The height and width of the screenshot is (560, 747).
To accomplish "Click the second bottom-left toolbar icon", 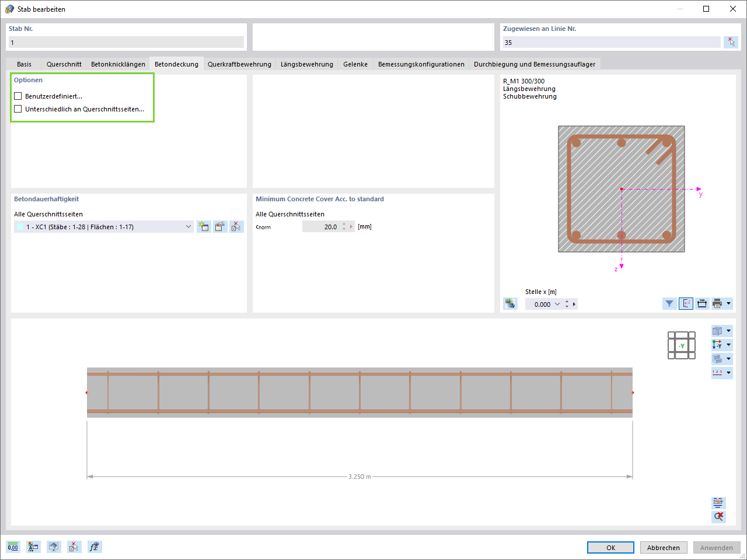I will 33,547.
